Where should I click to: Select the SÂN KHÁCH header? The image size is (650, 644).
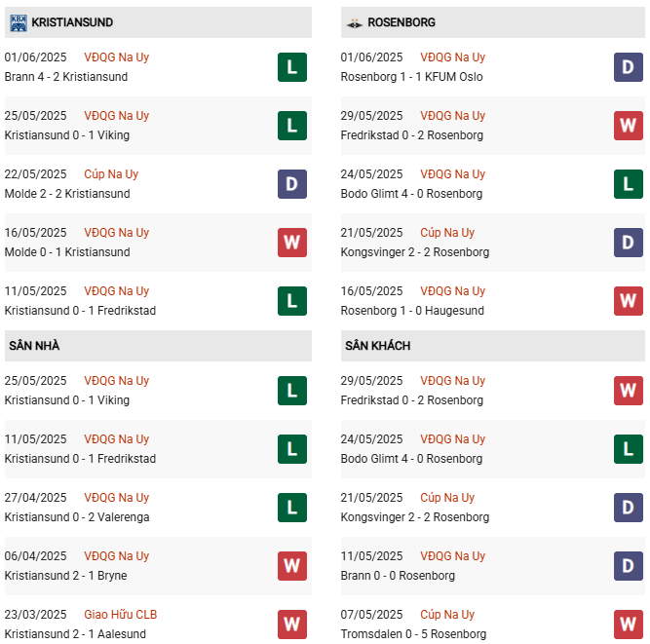(x=493, y=346)
